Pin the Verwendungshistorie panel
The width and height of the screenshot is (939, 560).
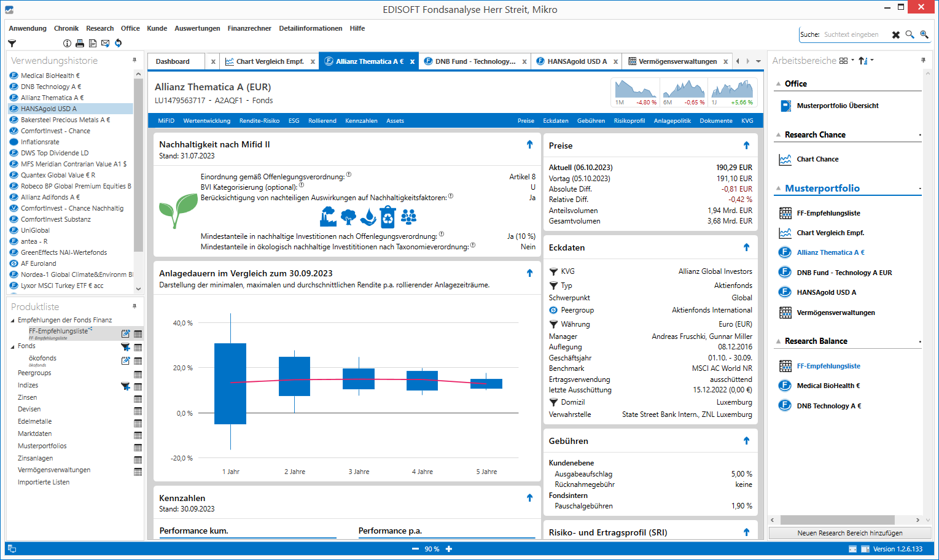tap(134, 60)
